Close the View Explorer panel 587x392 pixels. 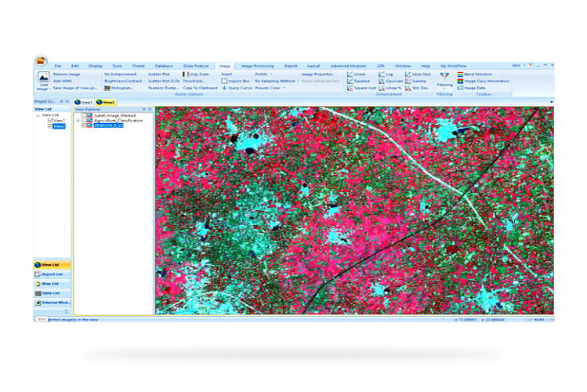coord(150,109)
